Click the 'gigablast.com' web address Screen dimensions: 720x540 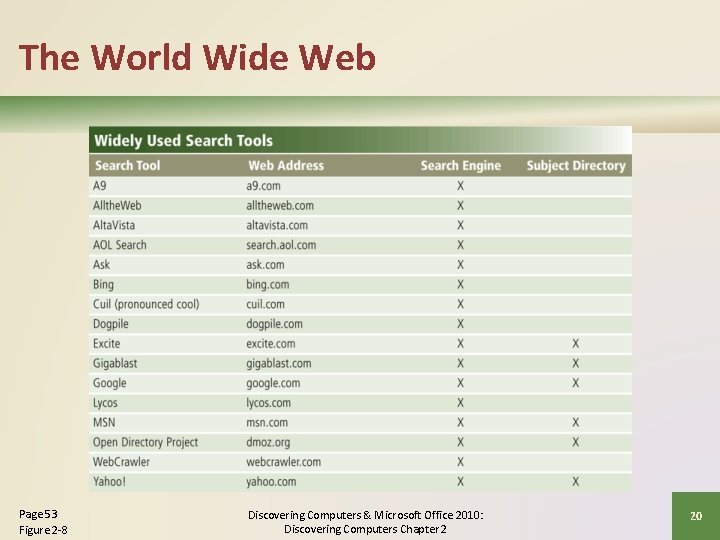tap(279, 363)
